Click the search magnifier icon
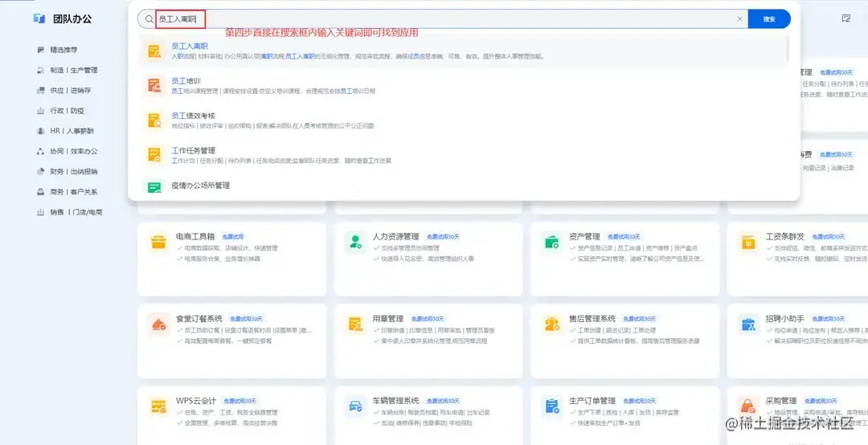 149,18
